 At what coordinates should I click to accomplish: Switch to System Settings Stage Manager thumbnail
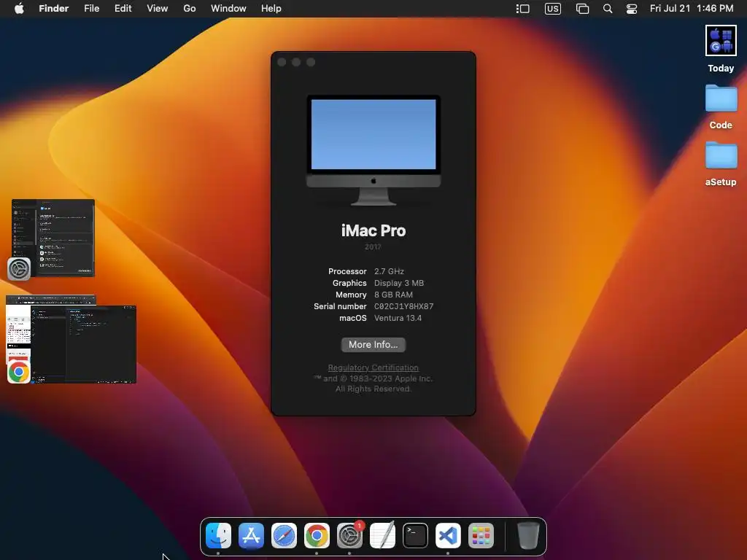[53, 238]
